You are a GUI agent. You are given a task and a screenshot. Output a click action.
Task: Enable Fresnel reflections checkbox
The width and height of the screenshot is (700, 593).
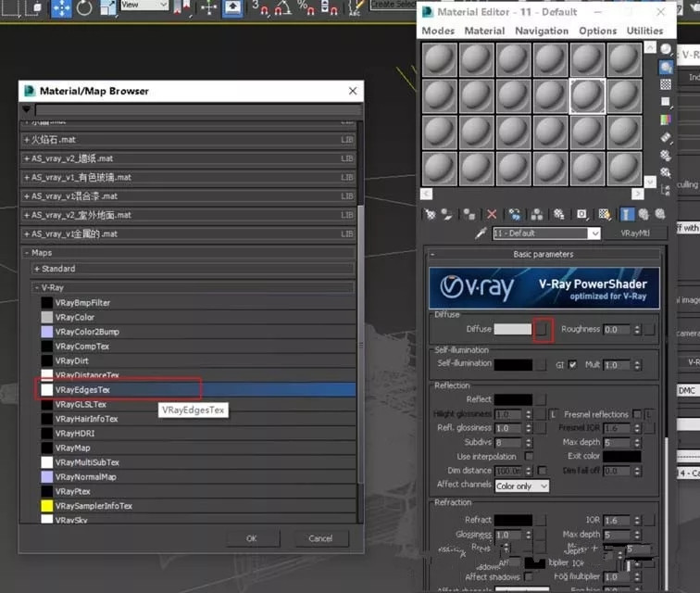(637, 414)
